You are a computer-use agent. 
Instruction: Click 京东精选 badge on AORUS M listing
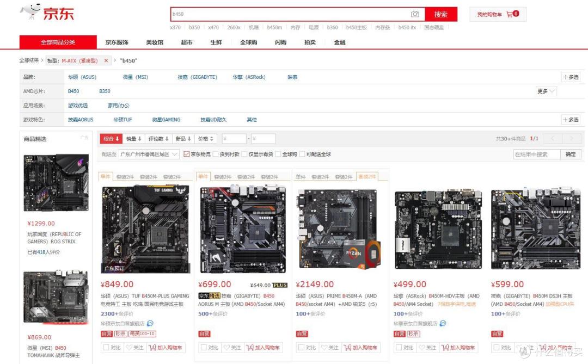pos(209,296)
